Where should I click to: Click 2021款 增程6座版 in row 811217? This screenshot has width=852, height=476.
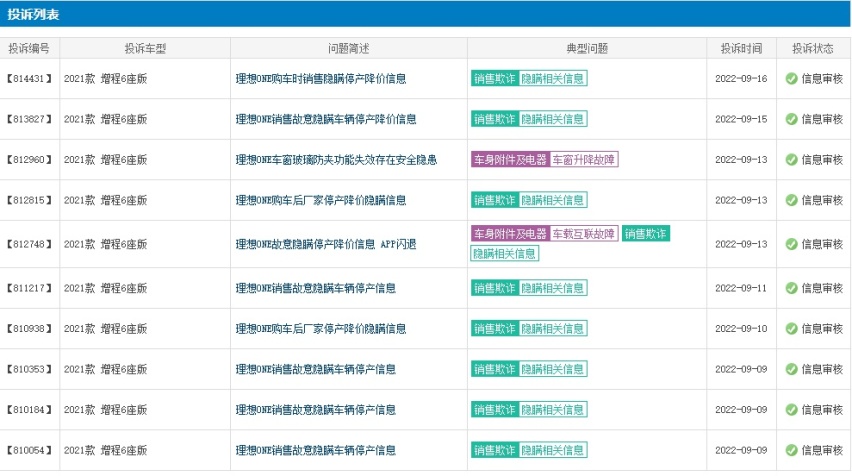pyautogui.click(x=105, y=288)
